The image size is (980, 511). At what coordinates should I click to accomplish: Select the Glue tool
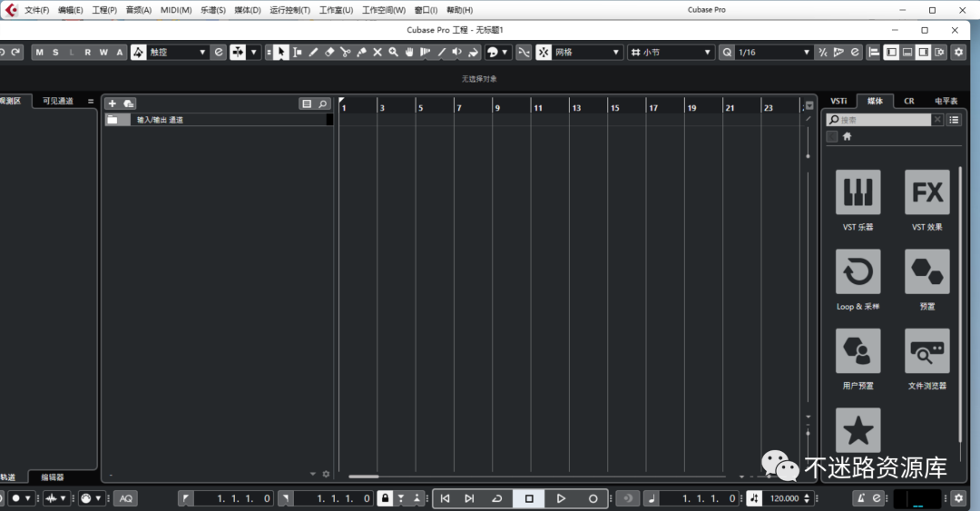(361, 52)
